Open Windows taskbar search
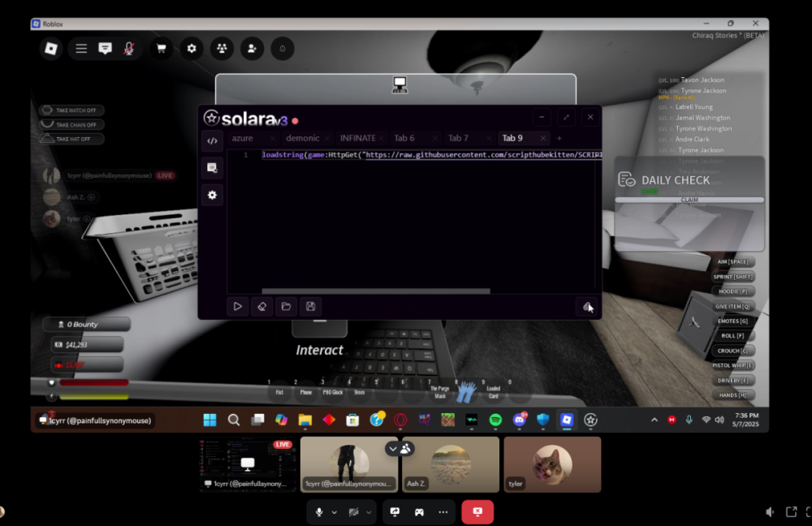The height and width of the screenshot is (526, 812). (x=234, y=420)
